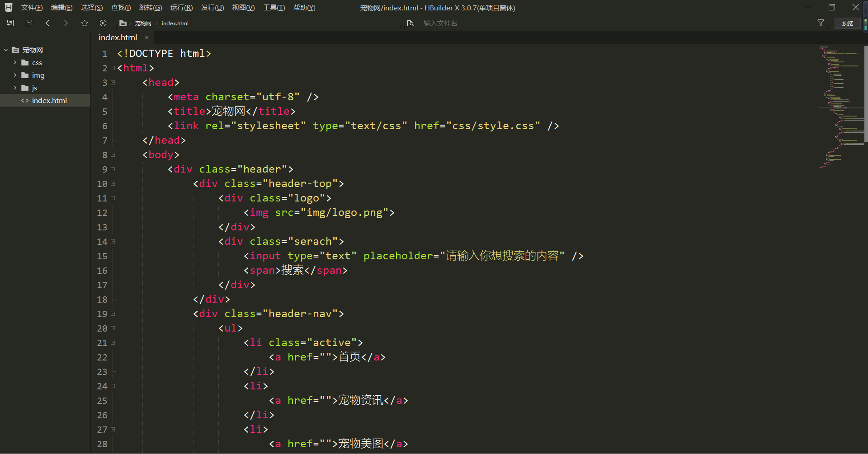Minimize the HBuilder X window
Screen dimensions: 868x454
(808, 7)
